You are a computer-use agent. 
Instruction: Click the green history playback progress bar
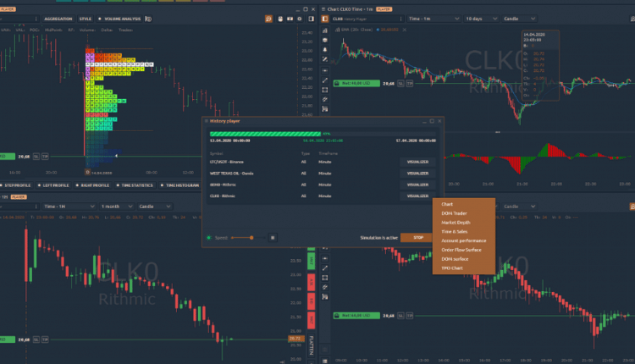(265, 134)
